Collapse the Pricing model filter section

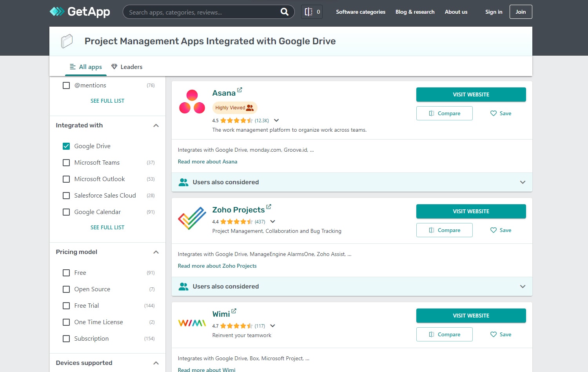tap(156, 252)
